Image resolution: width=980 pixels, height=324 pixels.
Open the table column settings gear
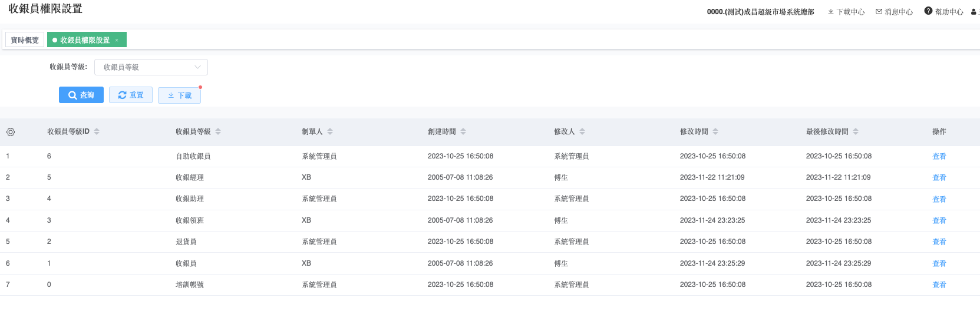(11, 132)
